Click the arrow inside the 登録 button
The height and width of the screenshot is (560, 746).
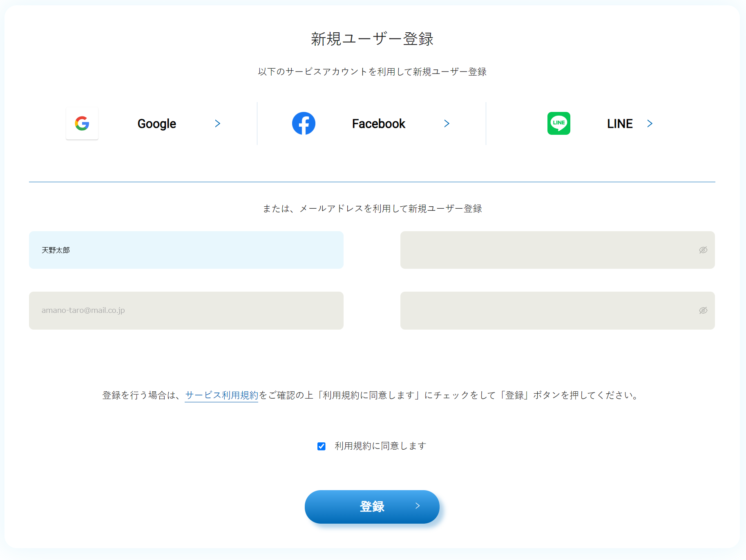tap(418, 506)
